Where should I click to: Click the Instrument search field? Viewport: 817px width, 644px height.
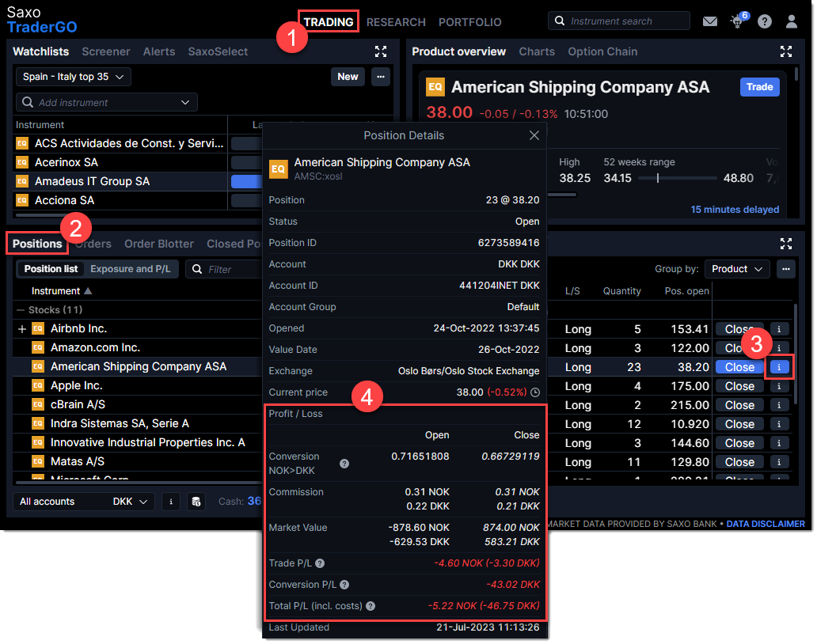pyautogui.click(x=618, y=21)
